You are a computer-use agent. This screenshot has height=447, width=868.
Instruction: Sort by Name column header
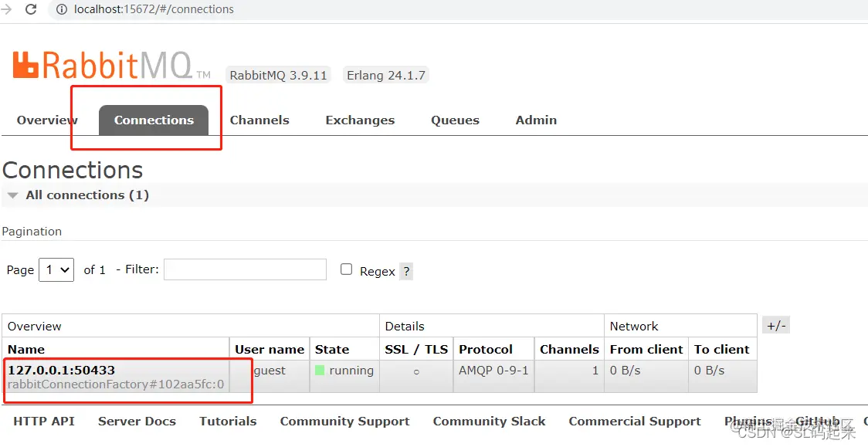pos(26,349)
